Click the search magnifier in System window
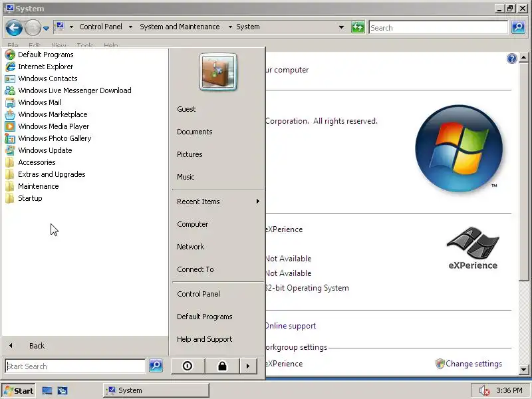Screen dimensions: 532x399 [x=518, y=27]
